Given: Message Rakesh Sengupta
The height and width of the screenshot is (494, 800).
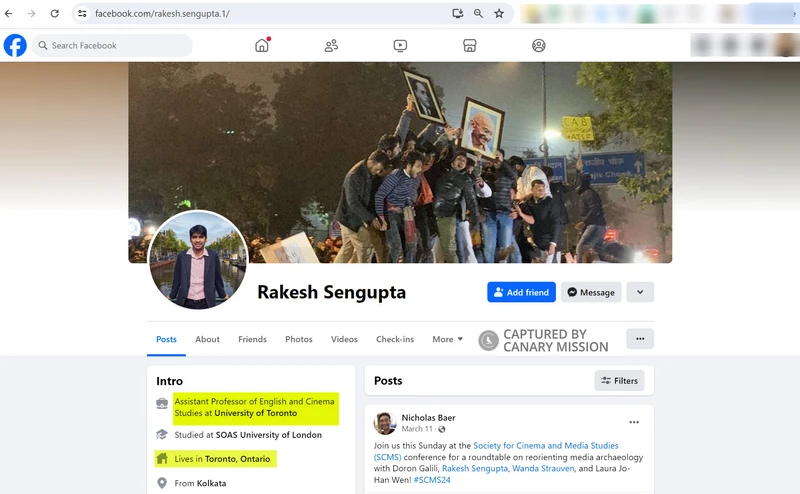Looking at the screenshot, I should [591, 292].
